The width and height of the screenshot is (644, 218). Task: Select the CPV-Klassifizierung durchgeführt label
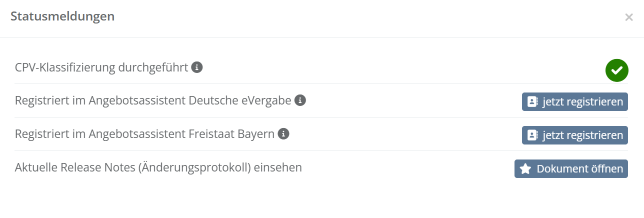(101, 67)
